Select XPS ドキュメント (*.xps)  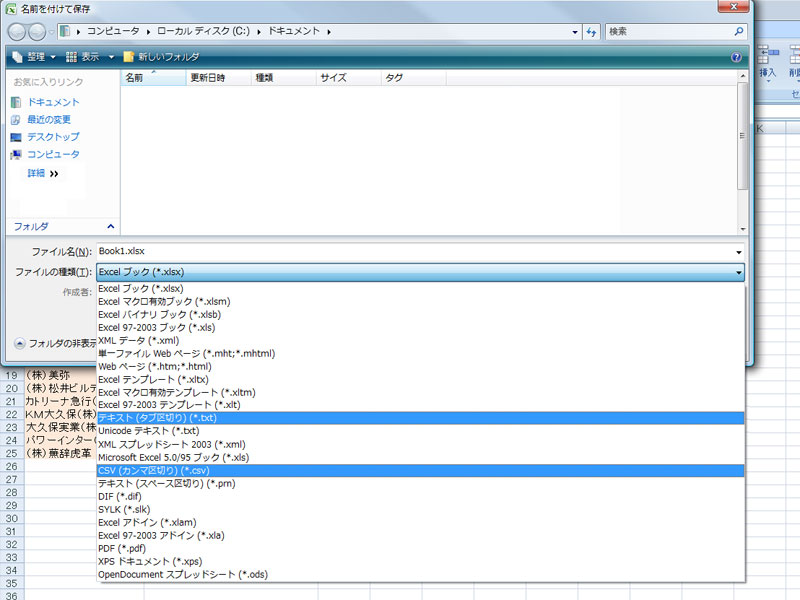420,562
